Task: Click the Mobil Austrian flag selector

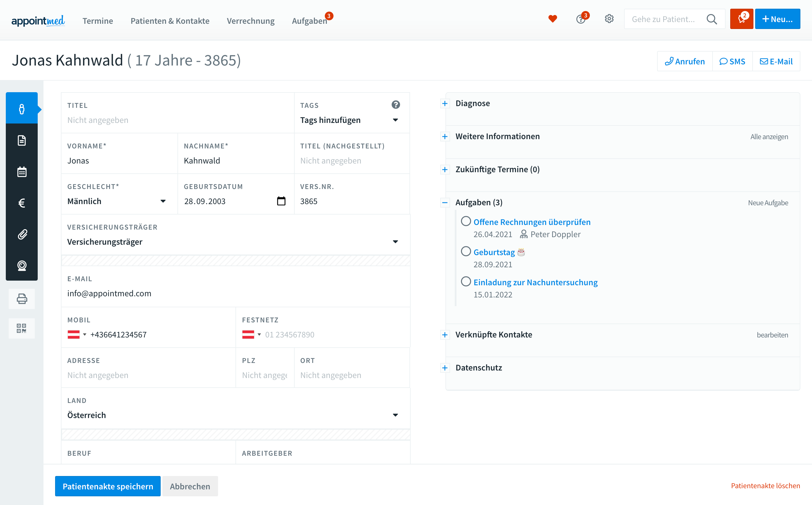Action: tap(77, 335)
